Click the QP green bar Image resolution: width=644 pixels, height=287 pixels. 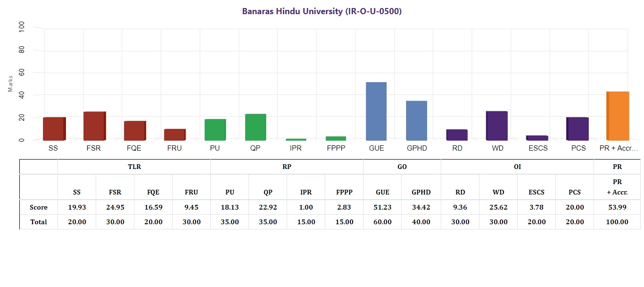[x=256, y=127]
